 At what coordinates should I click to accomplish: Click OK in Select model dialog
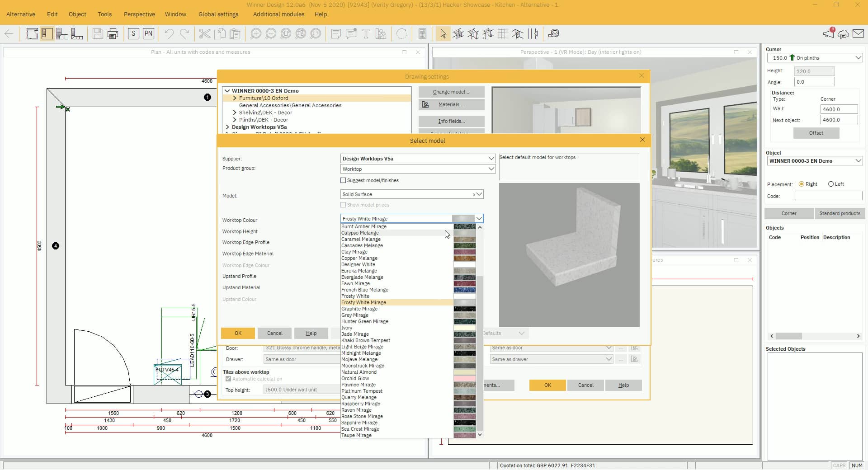point(238,333)
